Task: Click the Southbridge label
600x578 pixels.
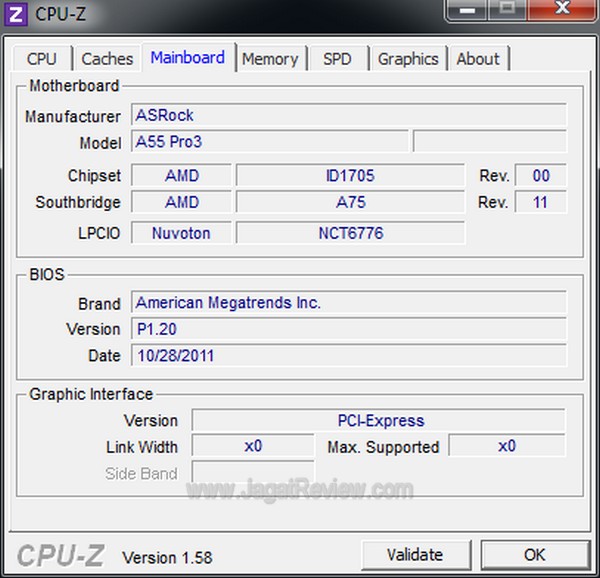Action: 78,202
